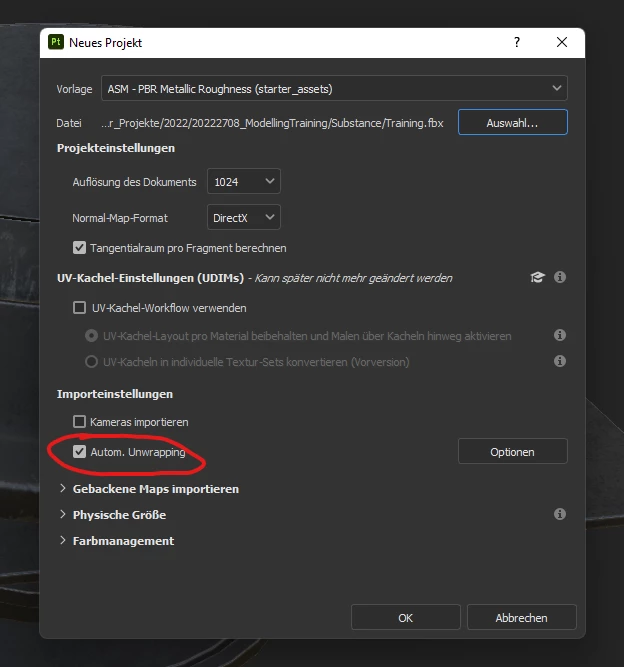Enable Kameras importieren checkbox
The height and width of the screenshot is (667, 624).
[80, 422]
